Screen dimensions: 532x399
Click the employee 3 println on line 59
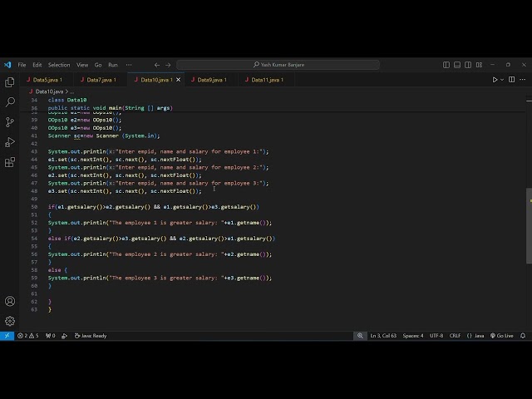(160, 278)
